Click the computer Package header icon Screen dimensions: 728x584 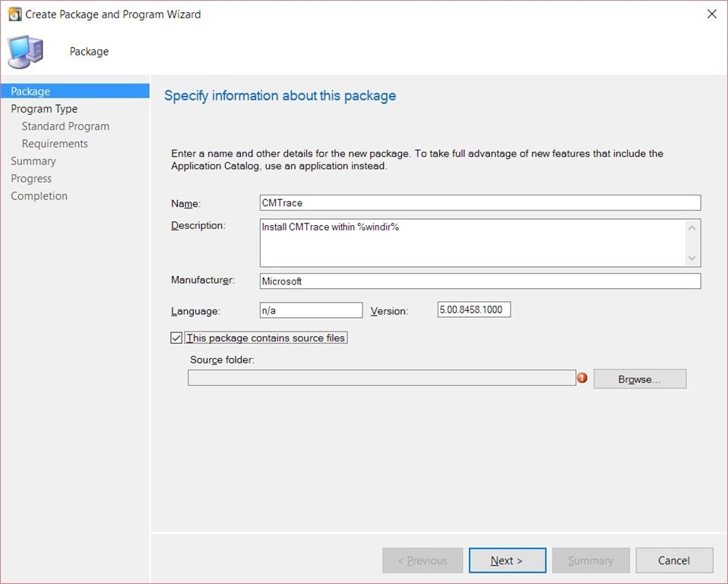[x=26, y=52]
